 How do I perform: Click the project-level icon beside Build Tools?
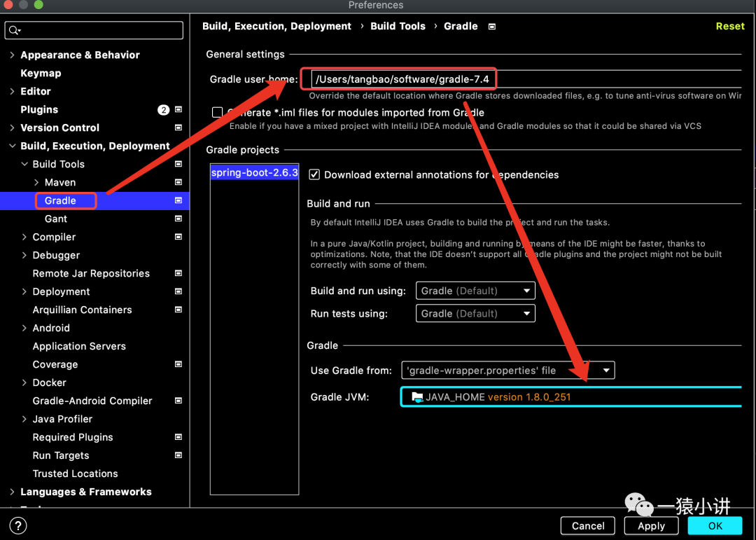pyautogui.click(x=178, y=164)
